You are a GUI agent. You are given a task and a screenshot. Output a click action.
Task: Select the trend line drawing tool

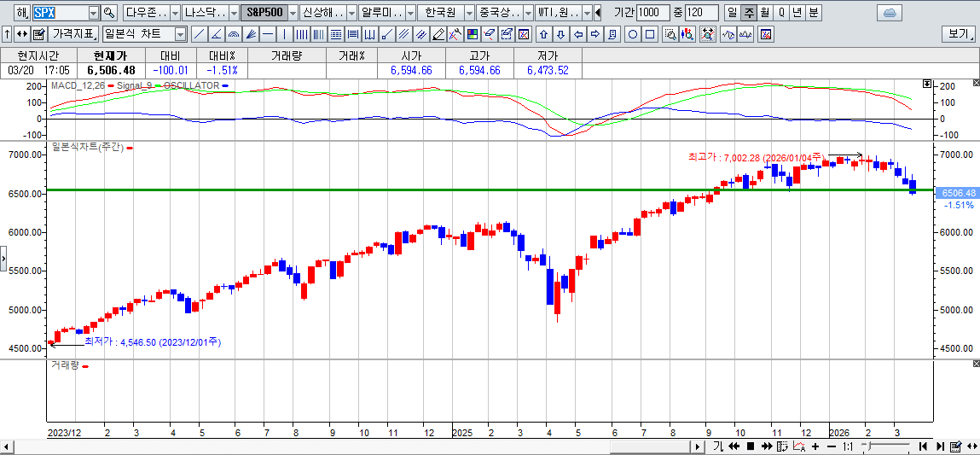pos(198,34)
